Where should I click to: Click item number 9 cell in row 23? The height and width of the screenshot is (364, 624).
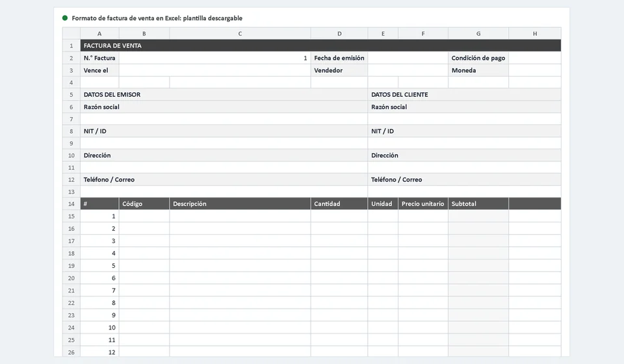(99, 315)
